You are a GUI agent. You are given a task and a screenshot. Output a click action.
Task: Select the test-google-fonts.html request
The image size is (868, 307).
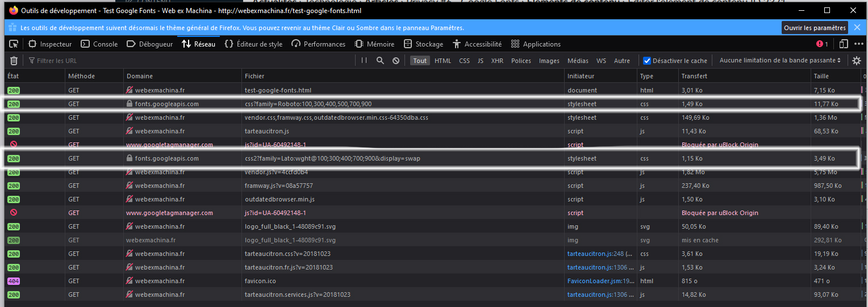tap(433, 90)
